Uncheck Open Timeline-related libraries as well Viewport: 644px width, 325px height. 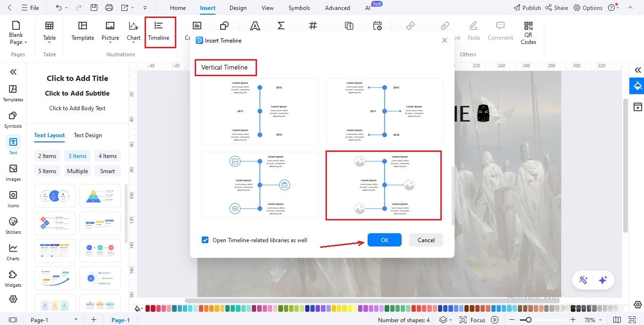click(x=205, y=240)
